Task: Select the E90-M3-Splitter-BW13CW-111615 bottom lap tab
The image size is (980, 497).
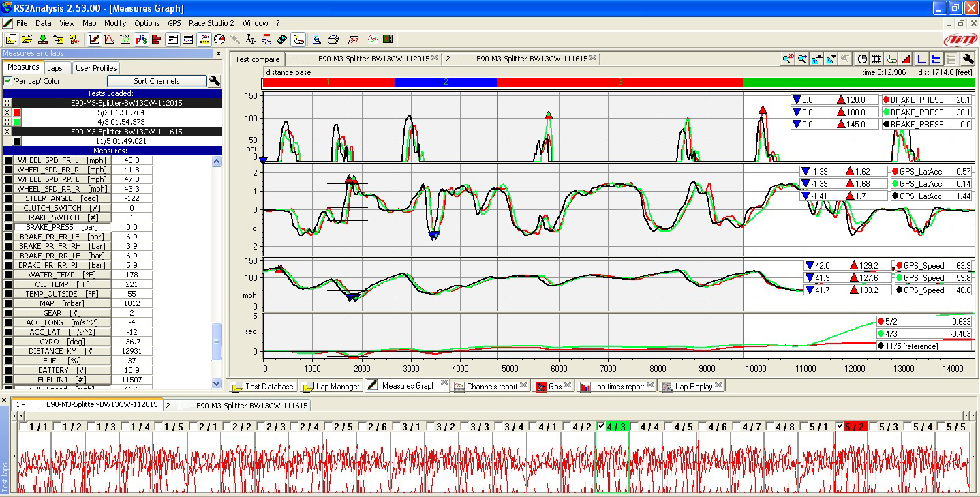Action: (238, 405)
